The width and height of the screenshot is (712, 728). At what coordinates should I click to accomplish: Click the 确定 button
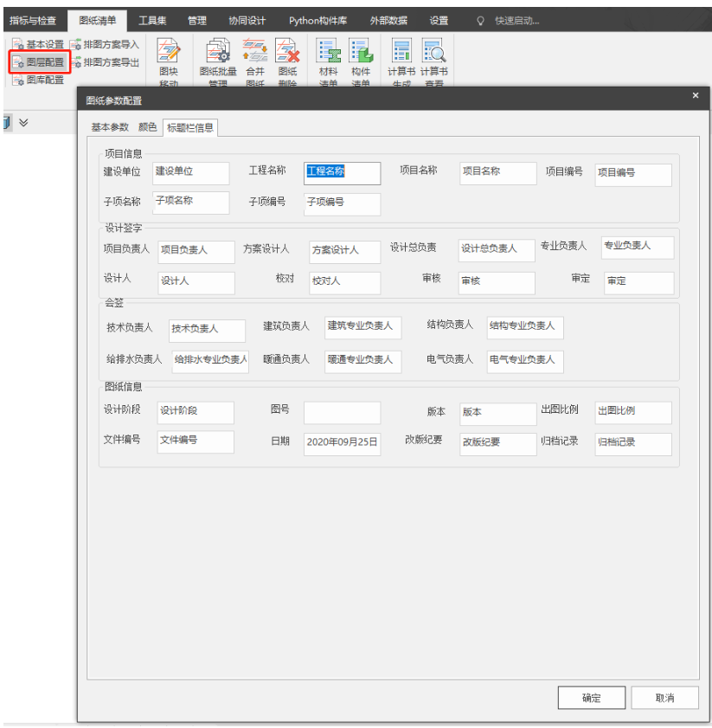coord(591,698)
